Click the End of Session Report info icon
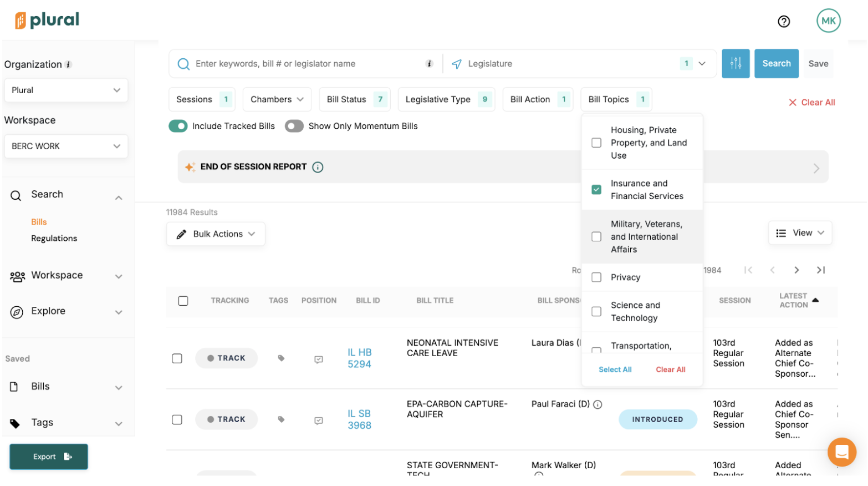 point(318,168)
